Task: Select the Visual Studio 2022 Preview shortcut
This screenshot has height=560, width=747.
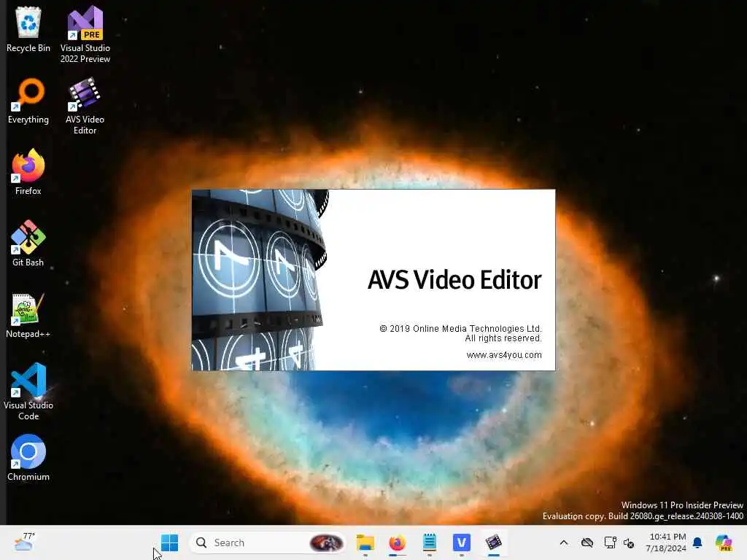Action: pyautogui.click(x=85, y=34)
